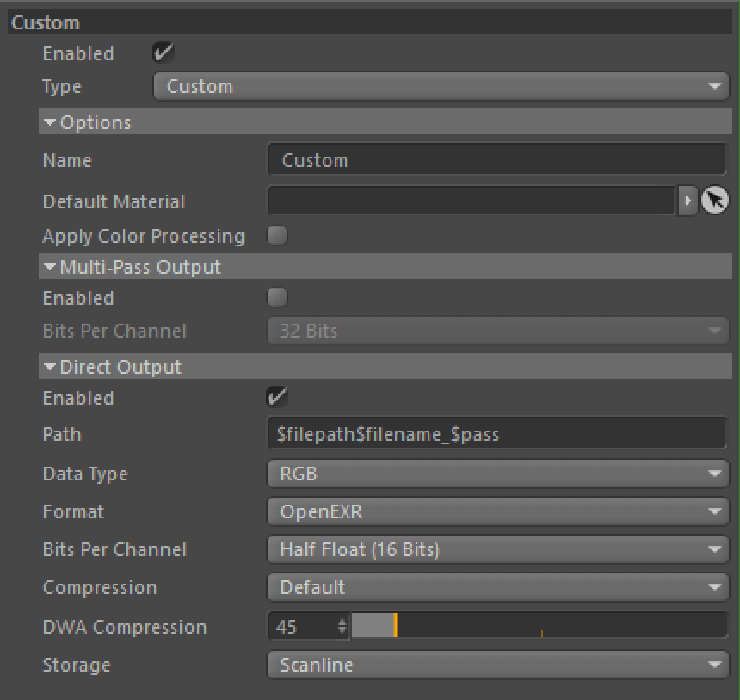Click the DWA Compression stepper arrows

tap(342, 626)
